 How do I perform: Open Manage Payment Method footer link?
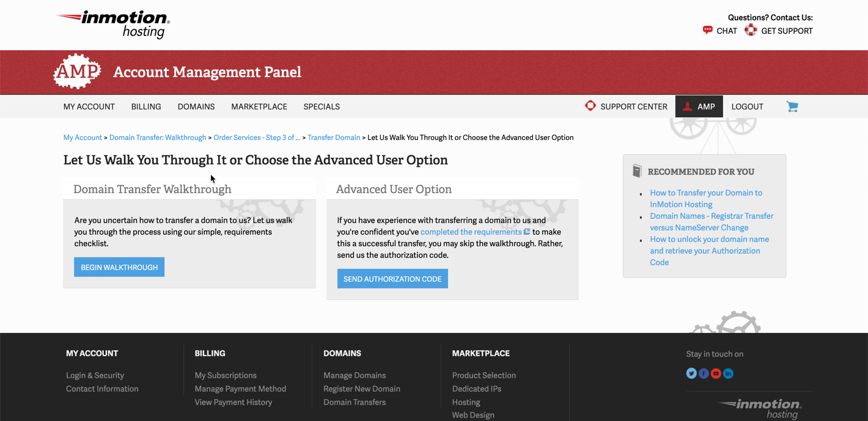(240, 389)
